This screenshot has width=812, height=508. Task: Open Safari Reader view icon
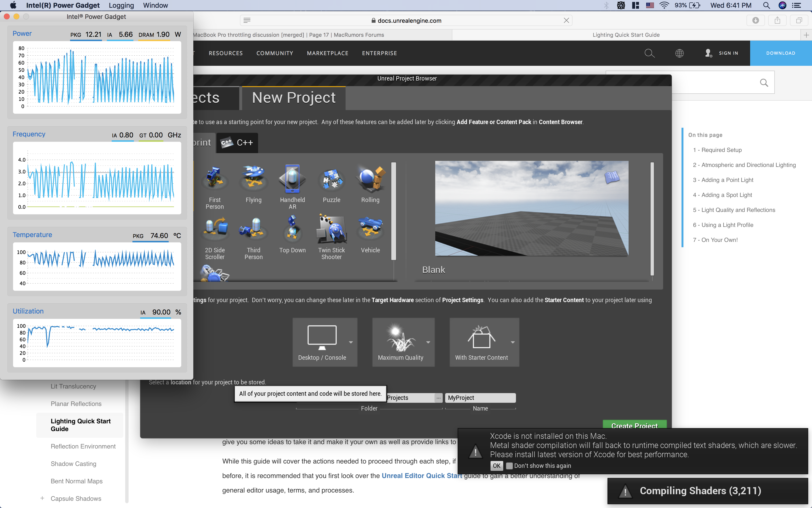(247, 21)
